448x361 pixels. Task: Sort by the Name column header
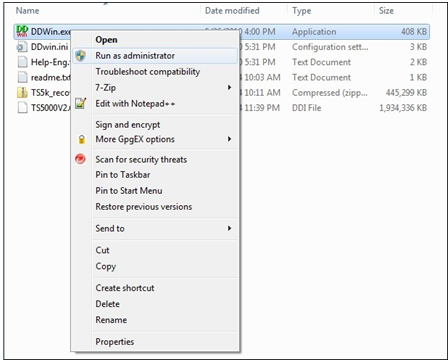(27, 11)
